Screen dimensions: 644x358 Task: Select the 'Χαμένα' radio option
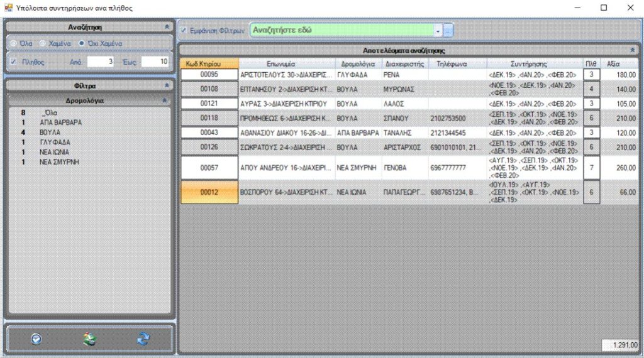tap(43, 43)
